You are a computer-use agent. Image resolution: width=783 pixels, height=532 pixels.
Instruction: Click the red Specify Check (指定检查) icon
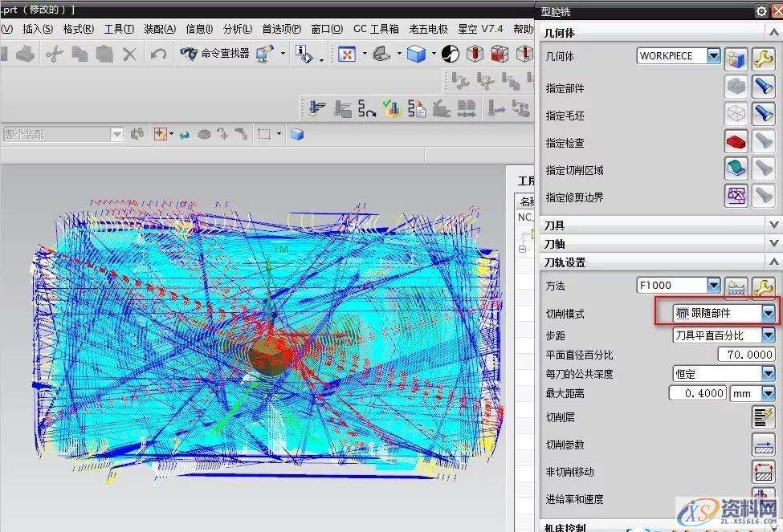(736, 141)
